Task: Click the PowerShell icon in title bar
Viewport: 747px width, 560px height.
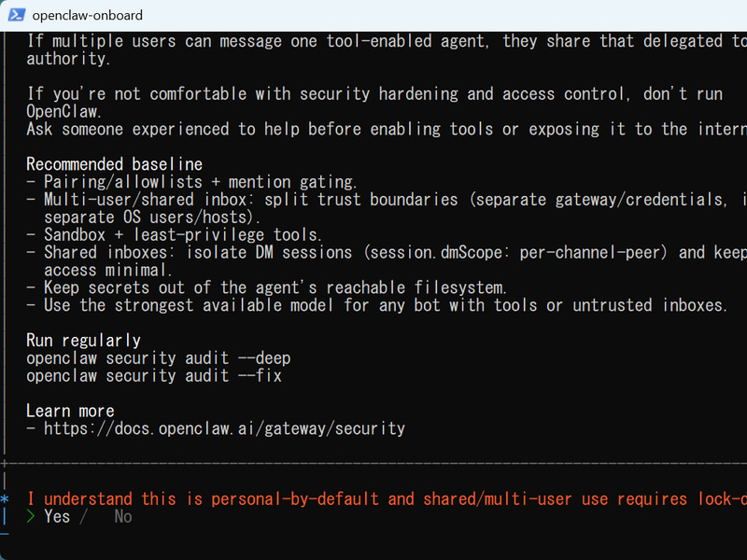Action: 17,15
